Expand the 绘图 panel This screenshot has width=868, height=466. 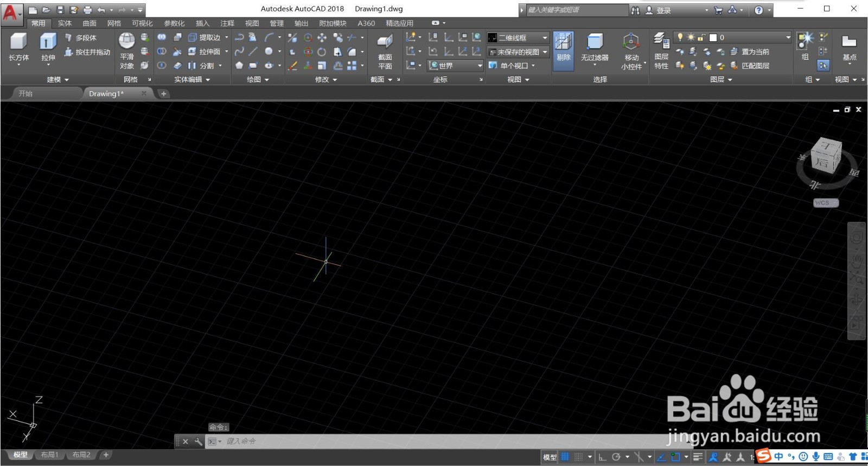(x=258, y=80)
